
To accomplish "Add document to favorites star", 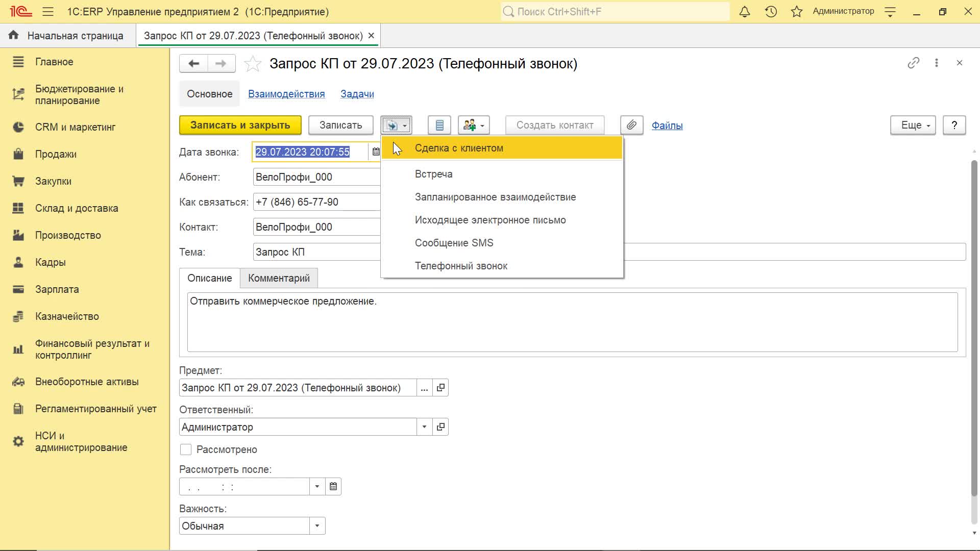I will click(x=253, y=64).
